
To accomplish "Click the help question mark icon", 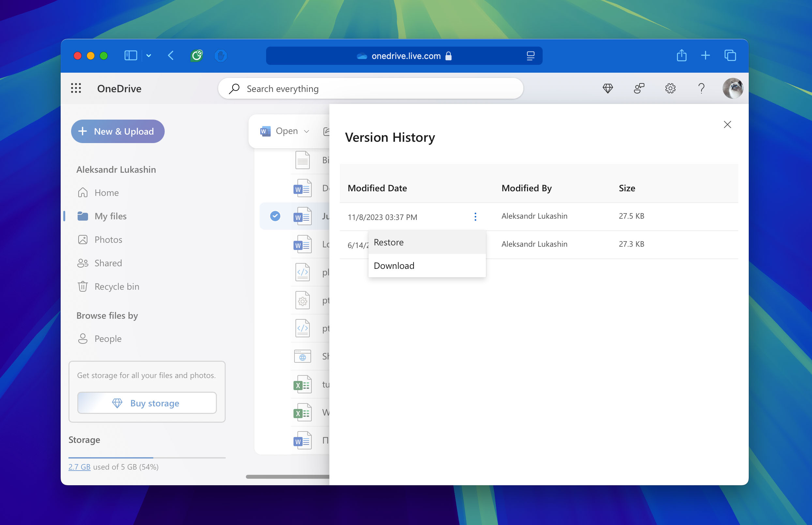I will pos(701,88).
